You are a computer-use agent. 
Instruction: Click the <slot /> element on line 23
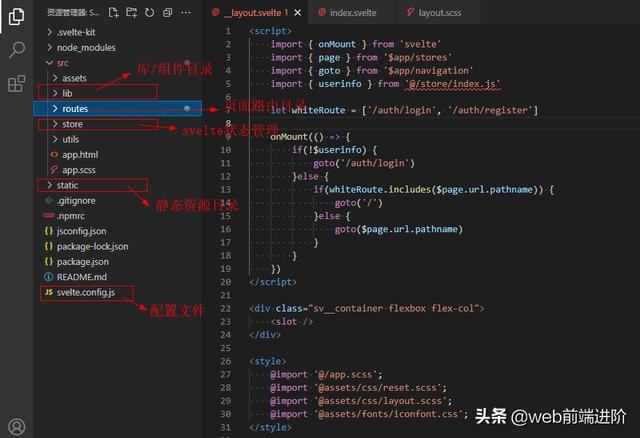tap(292, 322)
